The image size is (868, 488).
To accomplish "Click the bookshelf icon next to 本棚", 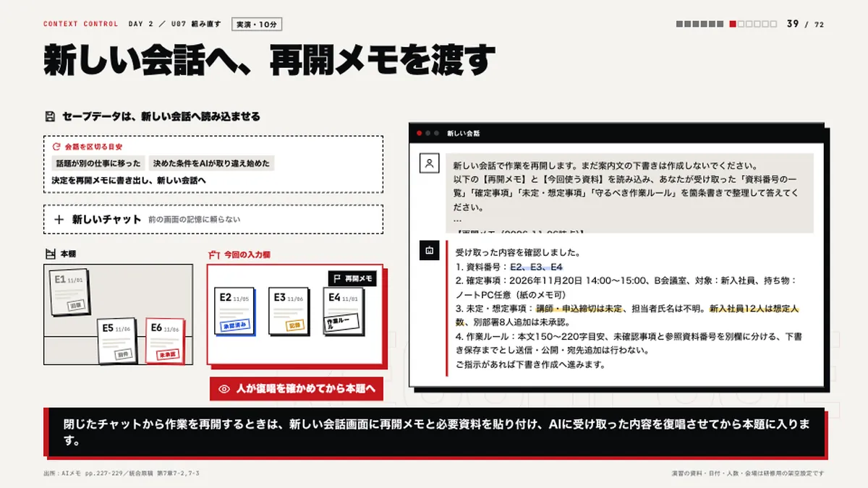I will tap(50, 254).
